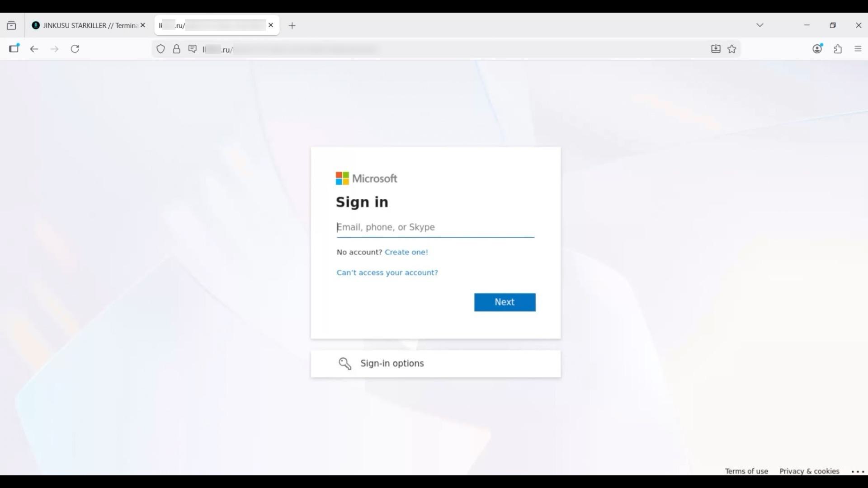Screen dimensions: 868x488
Task: Open Privacy & cookies link
Action: click(809, 471)
